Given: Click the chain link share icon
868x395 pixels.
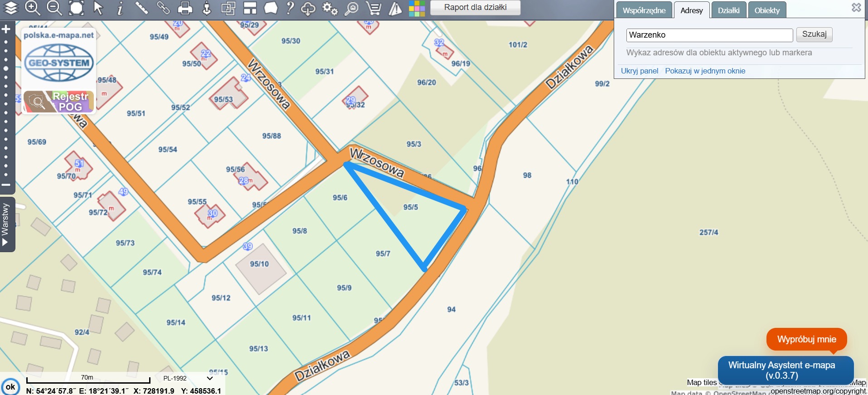Looking at the screenshot, I should click(x=163, y=8).
